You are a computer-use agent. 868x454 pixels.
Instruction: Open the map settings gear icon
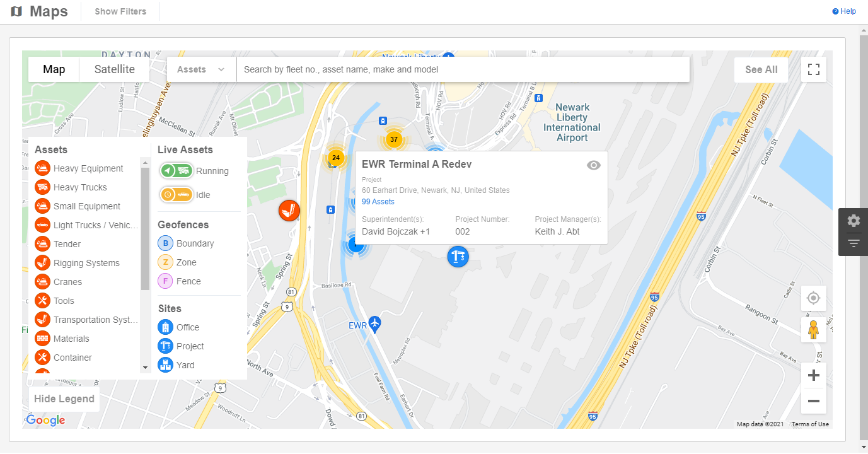point(853,221)
